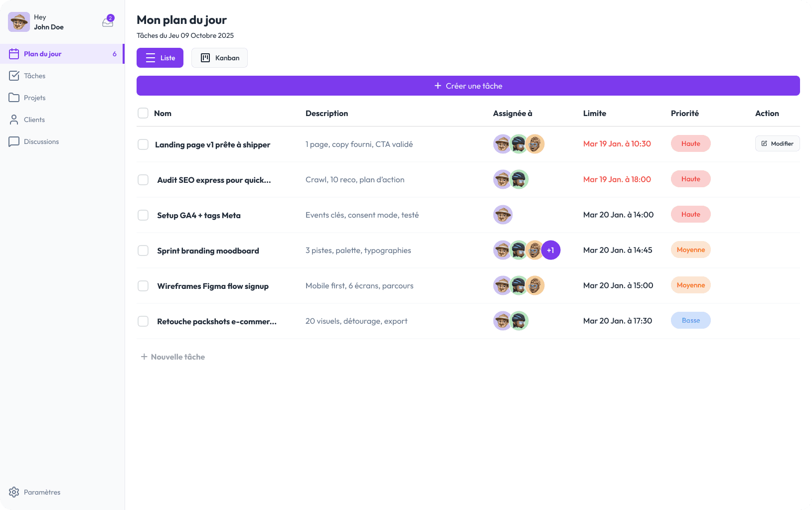Add a task via Nouvelle tâche link
This screenshot has width=812, height=510.
pyautogui.click(x=172, y=357)
